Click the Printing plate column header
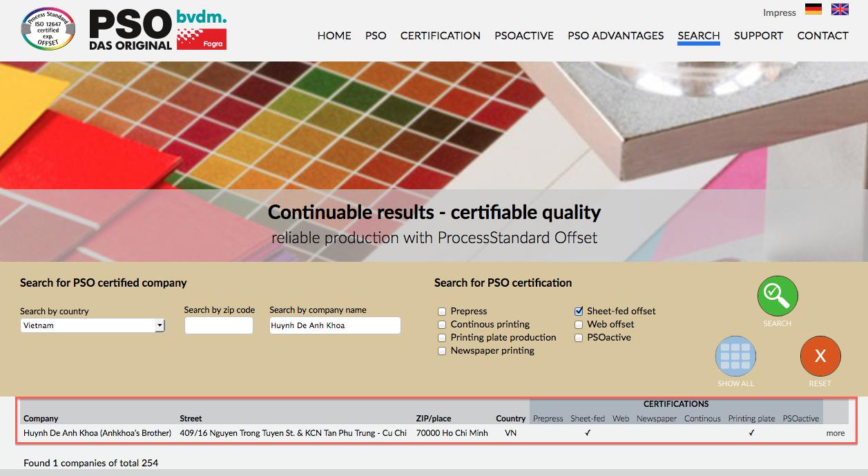868x476 pixels. click(752, 419)
